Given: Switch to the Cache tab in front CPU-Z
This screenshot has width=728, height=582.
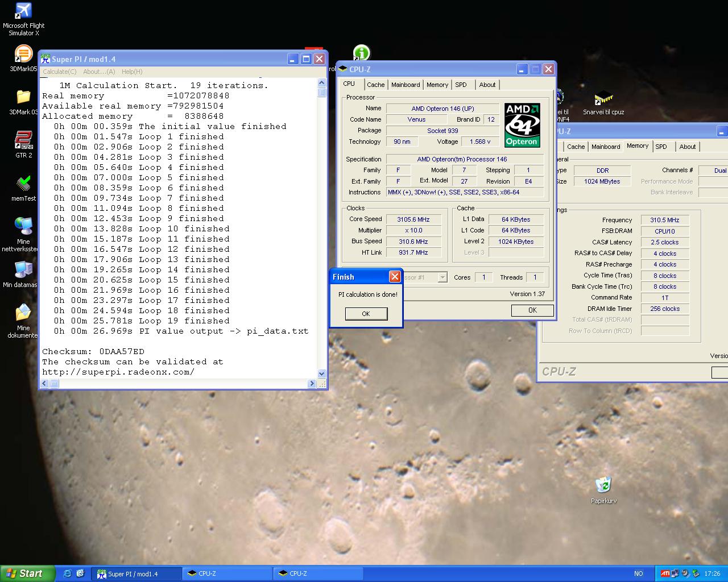Looking at the screenshot, I should (x=375, y=85).
